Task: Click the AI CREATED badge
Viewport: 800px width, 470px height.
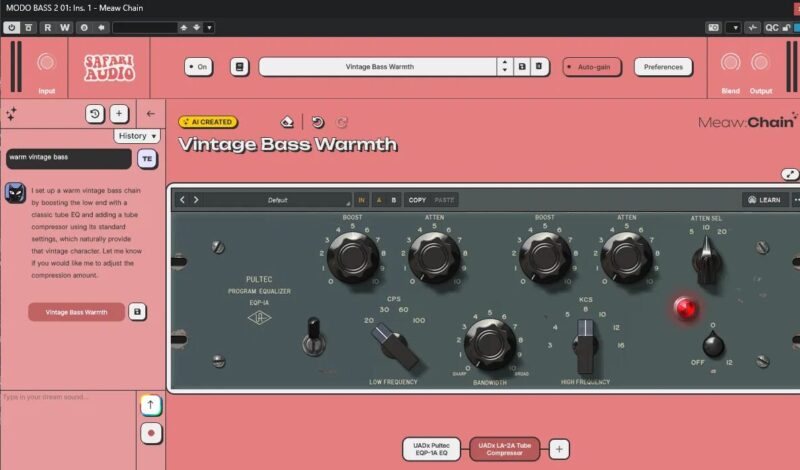Action: [208, 122]
